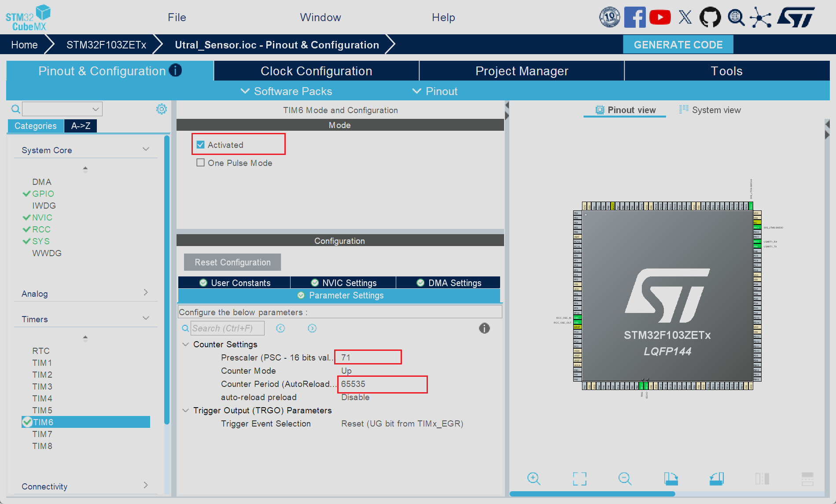The height and width of the screenshot is (504, 836).
Task: Go to next parameter search result
Action: point(312,328)
